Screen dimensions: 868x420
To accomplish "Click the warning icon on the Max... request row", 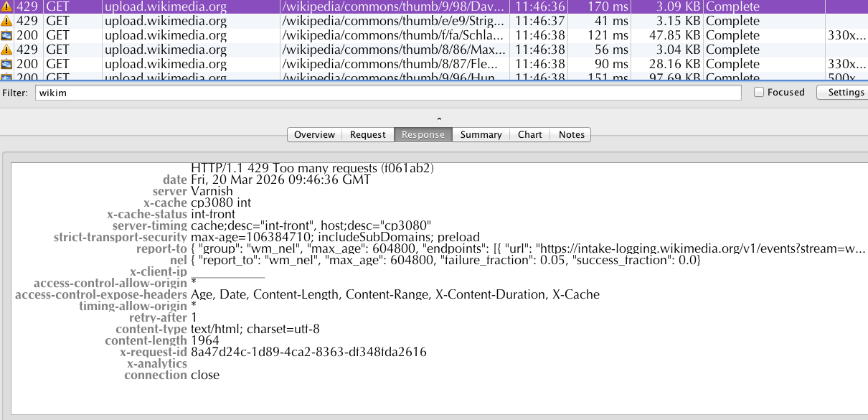I will [6, 50].
